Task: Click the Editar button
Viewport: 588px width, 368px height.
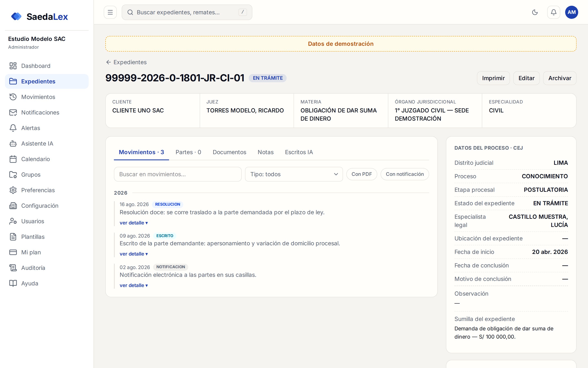Action: pyautogui.click(x=526, y=78)
